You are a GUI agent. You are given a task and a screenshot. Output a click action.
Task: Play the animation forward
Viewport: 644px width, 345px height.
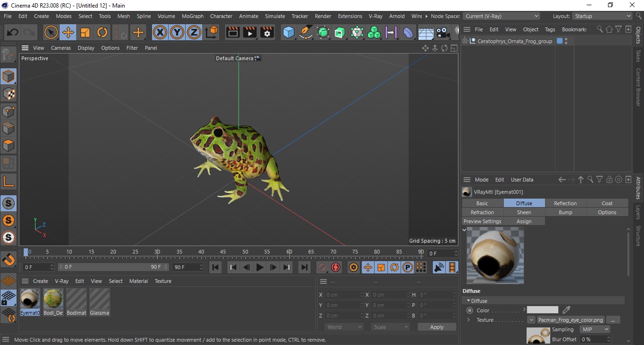(259, 267)
